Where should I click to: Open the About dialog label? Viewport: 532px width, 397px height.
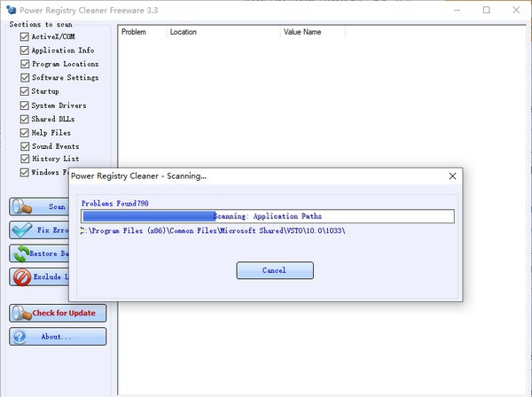point(57,337)
